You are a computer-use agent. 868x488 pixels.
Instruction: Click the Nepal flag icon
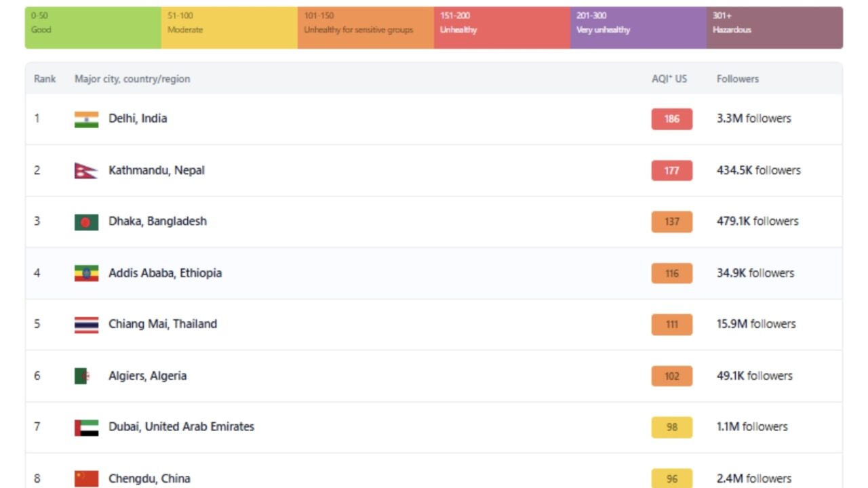point(85,171)
